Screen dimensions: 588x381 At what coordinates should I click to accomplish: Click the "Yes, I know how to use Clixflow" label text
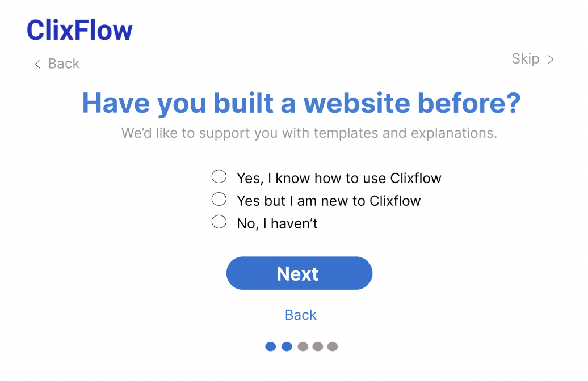pos(339,178)
